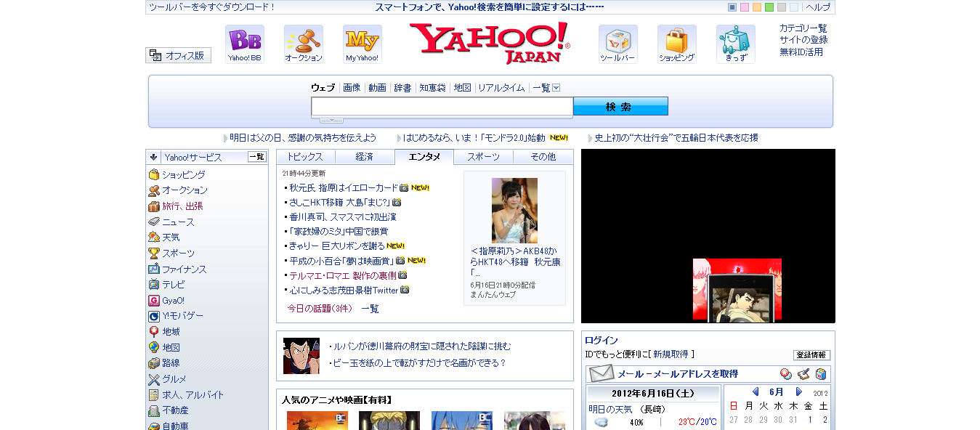Click the sidebar GyaO! icon
The image size is (980, 430).
[154, 300]
